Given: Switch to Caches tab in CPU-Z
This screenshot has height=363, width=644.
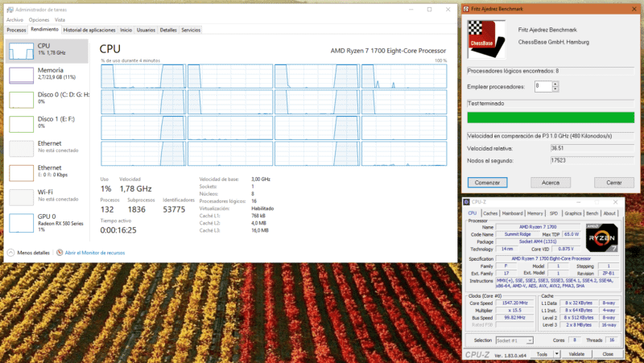Looking at the screenshot, I should click(x=490, y=213).
